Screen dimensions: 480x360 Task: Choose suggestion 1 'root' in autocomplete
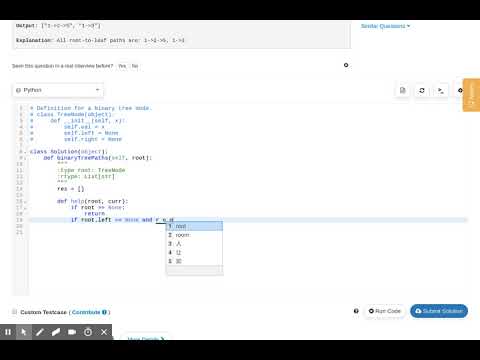pyautogui.click(x=194, y=226)
